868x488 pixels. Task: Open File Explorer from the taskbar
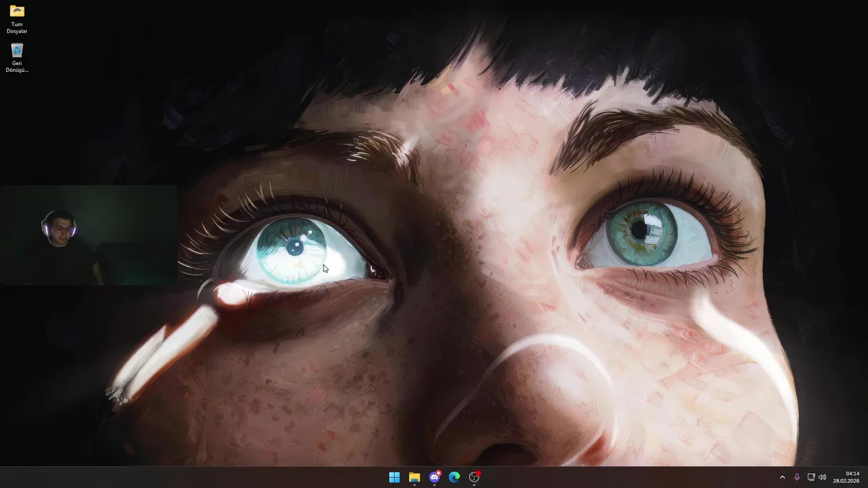tap(414, 477)
